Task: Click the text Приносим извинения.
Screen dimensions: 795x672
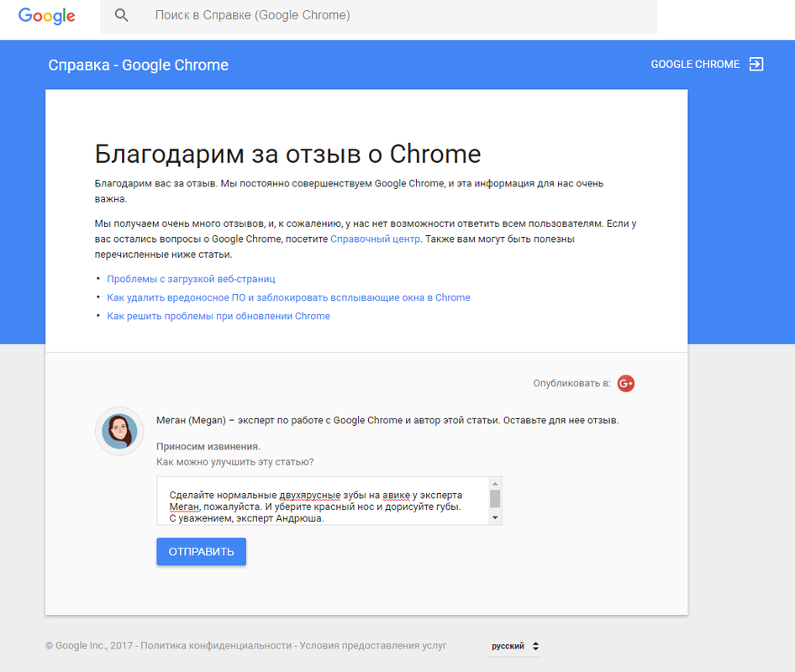Action: [208, 447]
